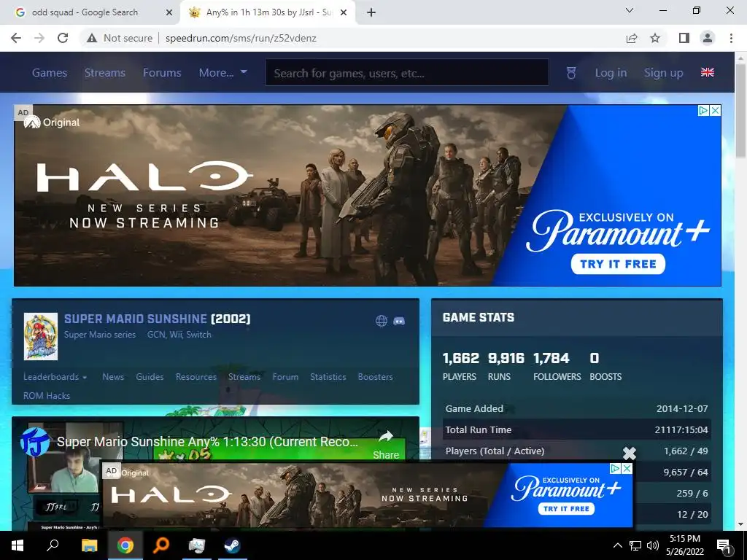Open the Super Mario Sunshine title link
The width and height of the screenshot is (747, 560).
(x=136, y=319)
